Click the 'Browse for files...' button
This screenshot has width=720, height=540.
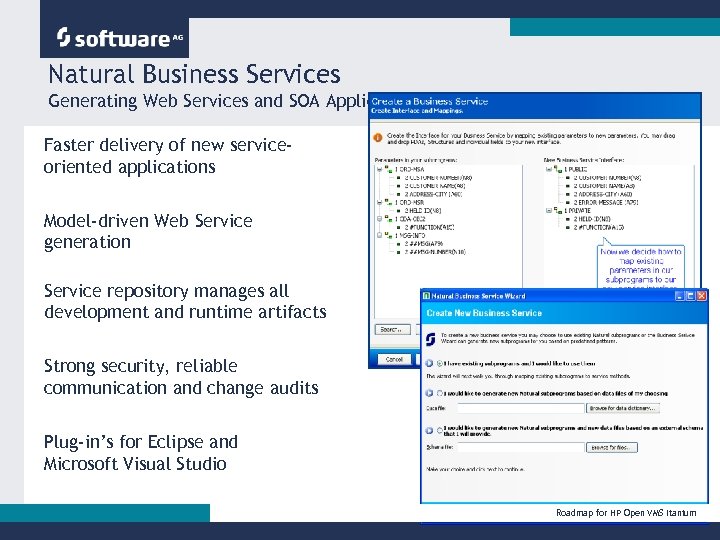tap(612, 447)
